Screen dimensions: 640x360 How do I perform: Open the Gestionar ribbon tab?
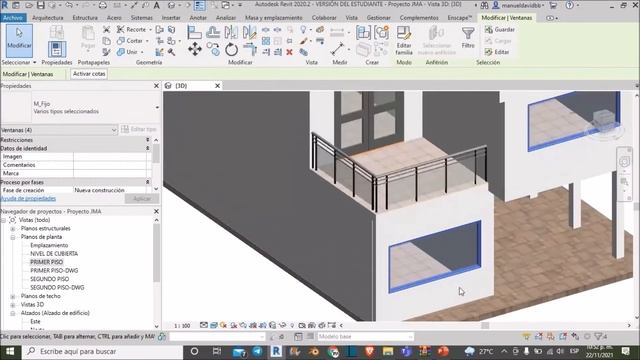(378, 18)
